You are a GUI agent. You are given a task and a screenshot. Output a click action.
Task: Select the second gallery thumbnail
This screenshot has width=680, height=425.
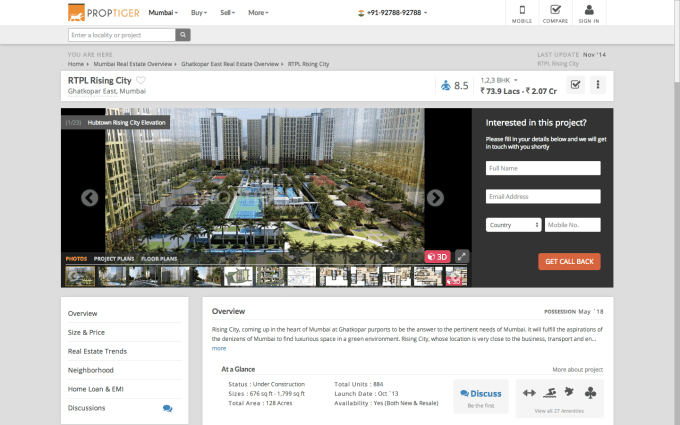(112, 276)
